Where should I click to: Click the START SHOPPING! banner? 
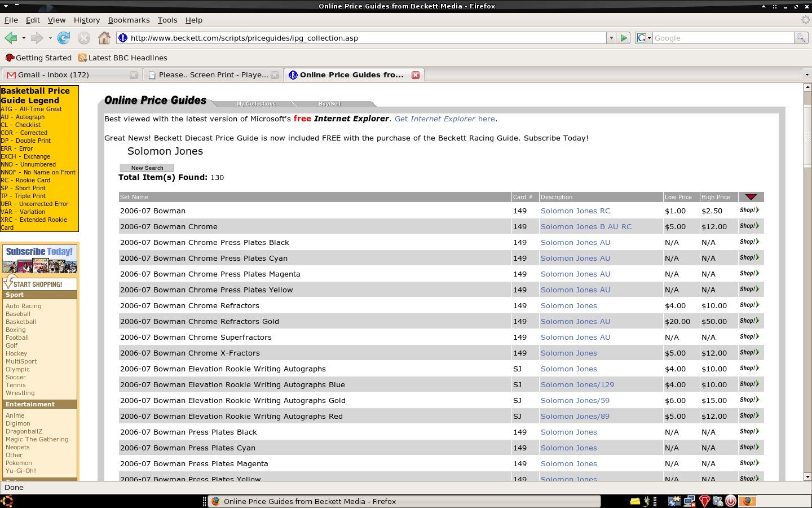(39, 283)
